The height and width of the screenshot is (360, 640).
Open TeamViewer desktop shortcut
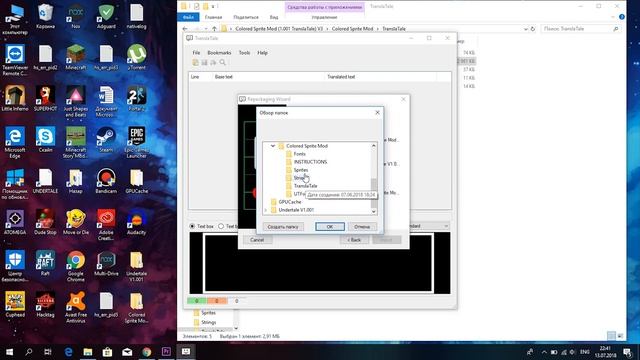[x=15, y=60]
